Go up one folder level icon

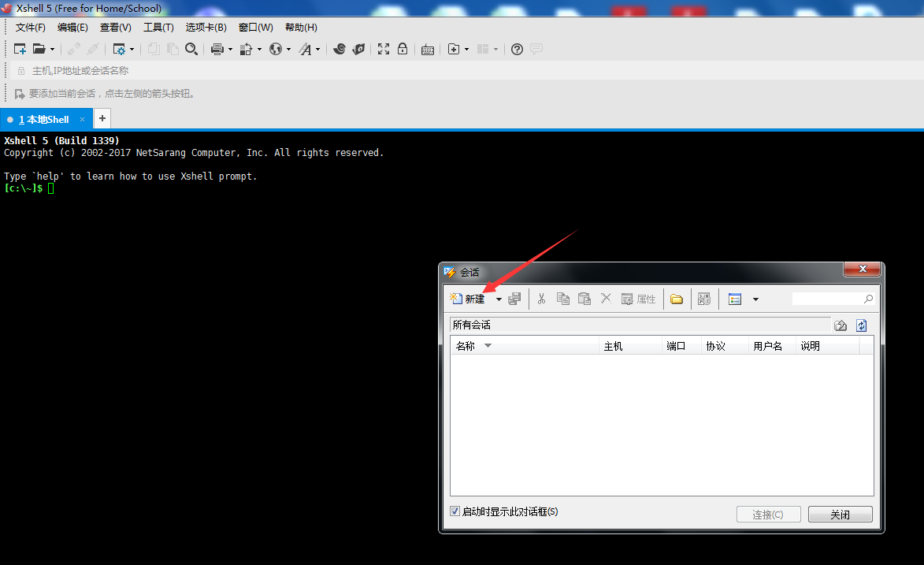[x=841, y=325]
